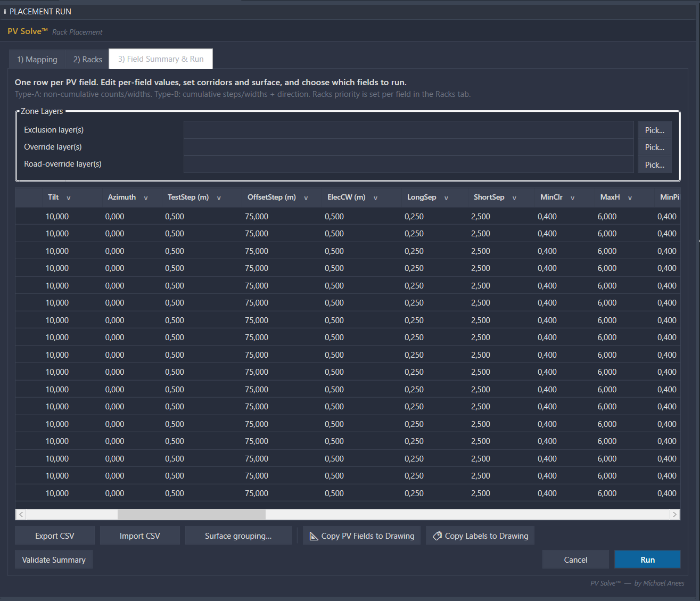Click Copy PV Fields to Drawing button
Image resolution: width=700 pixels, height=601 pixels.
click(x=361, y=536)
